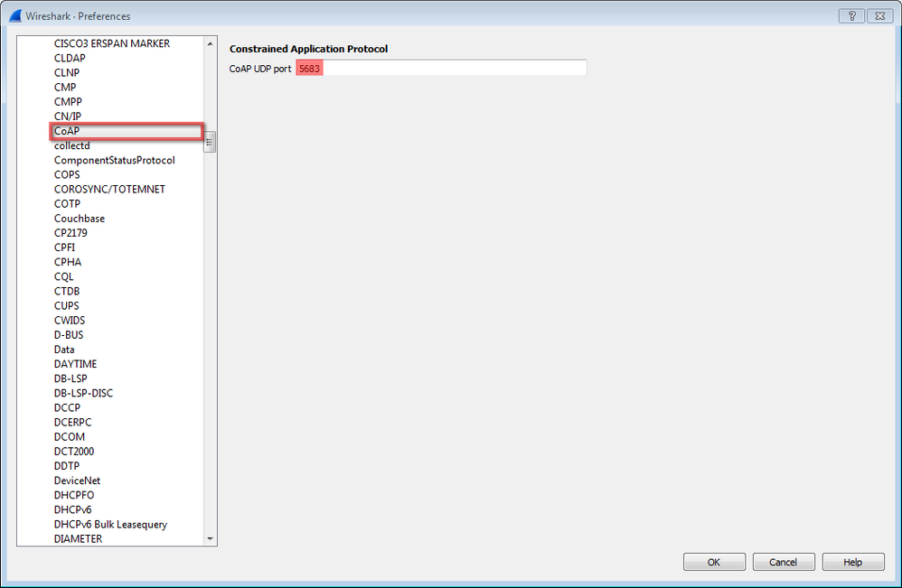Screen dimensions: 902x588
Task: Select the DCCP protocol entry
Action: [x=67, y=407]
